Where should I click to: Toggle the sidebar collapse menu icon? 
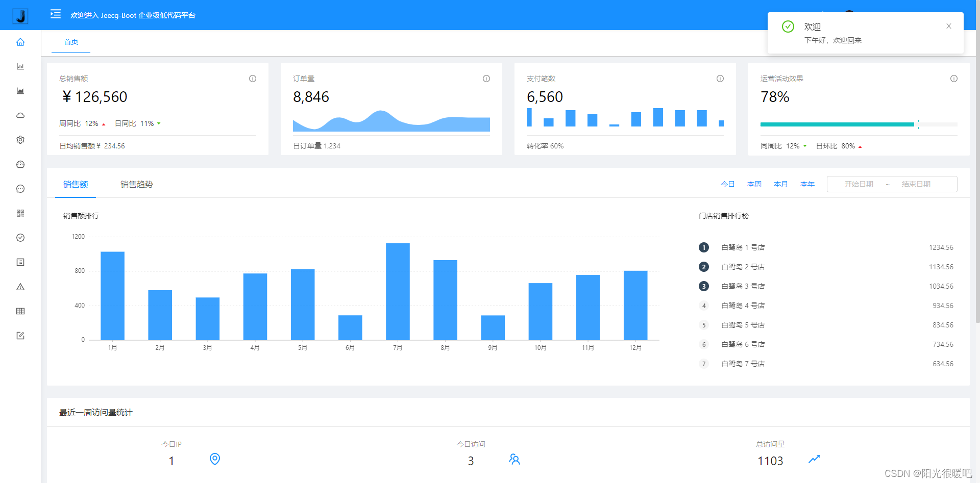pos(56,14)
